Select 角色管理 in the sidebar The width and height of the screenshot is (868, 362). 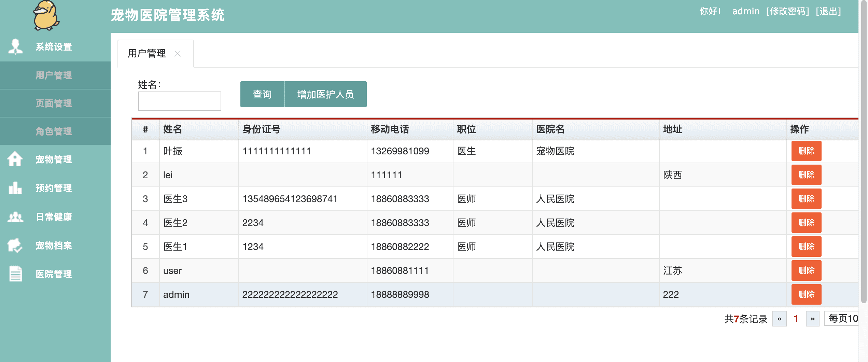[54, 131]
